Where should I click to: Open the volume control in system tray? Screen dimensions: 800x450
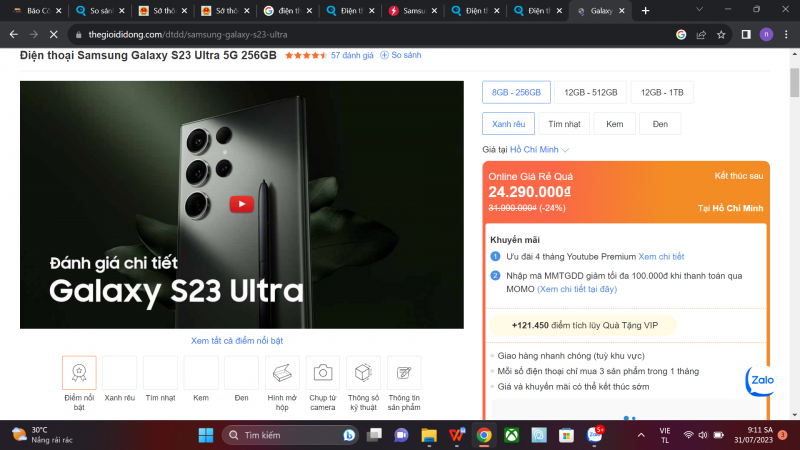coord(703,435)
